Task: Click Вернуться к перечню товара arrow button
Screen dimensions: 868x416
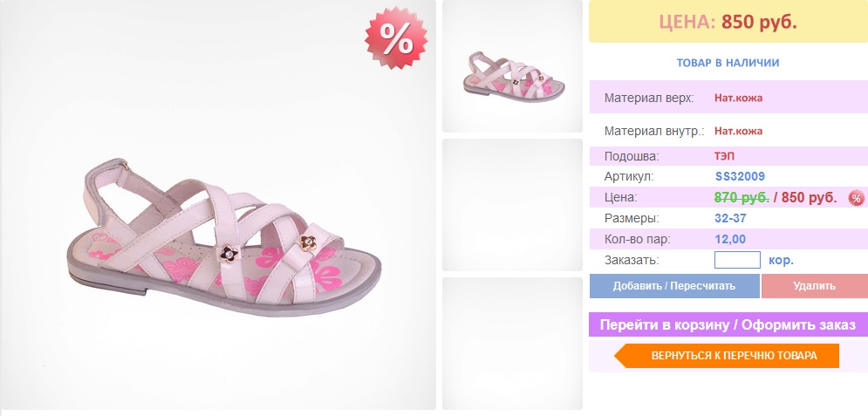Action: pos(727,355)
